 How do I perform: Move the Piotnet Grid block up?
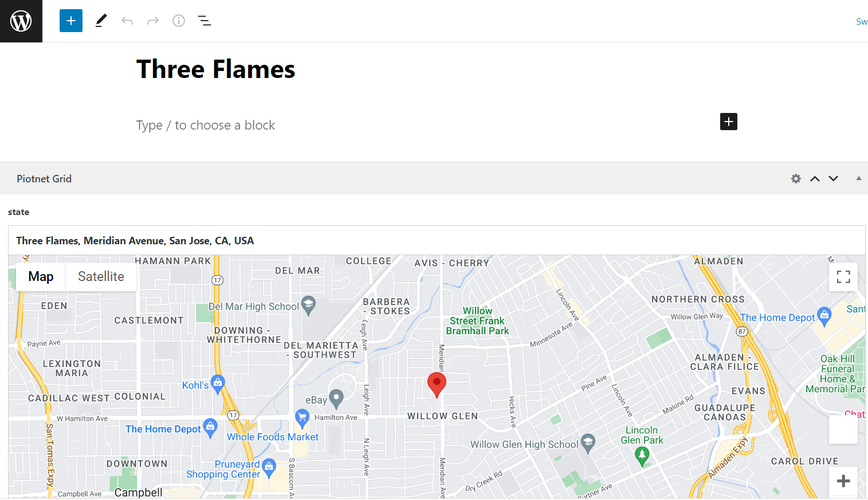(x=815, y=178)
